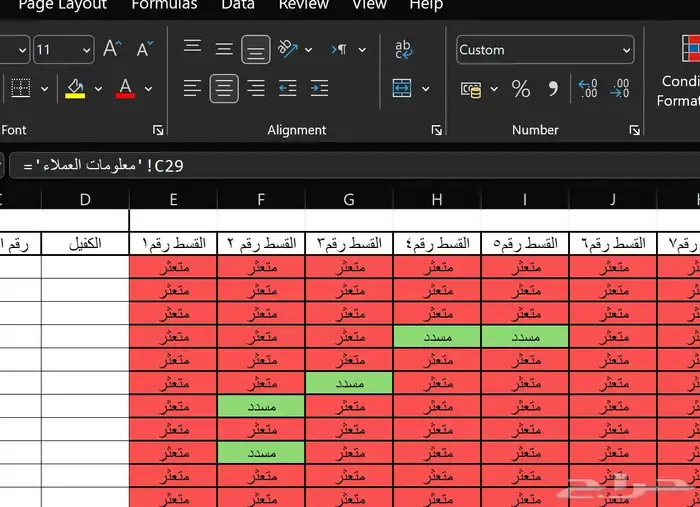This screenshot has width=700, height=507.
Task: Click the text direction paragraph icon
Action: coord(339,49)
